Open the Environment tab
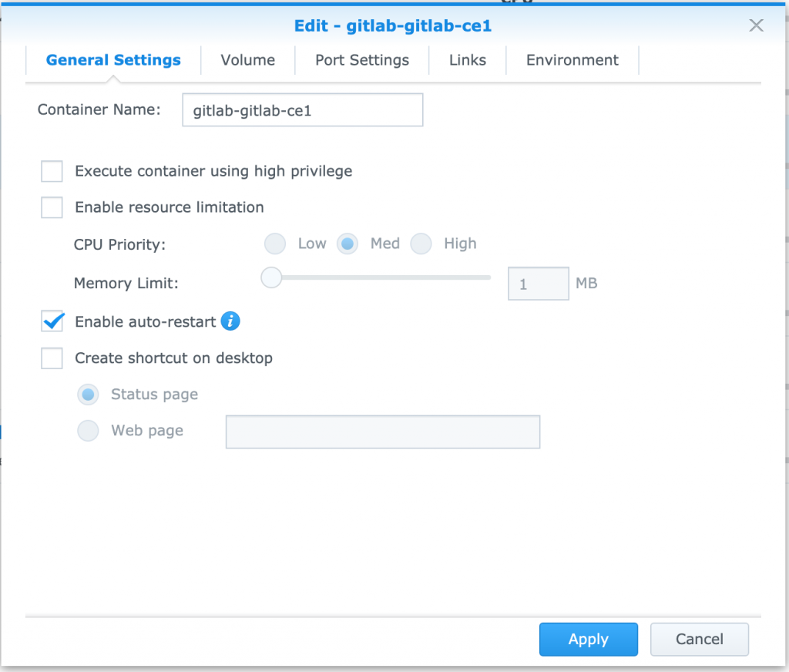 [x=572, y=60]
